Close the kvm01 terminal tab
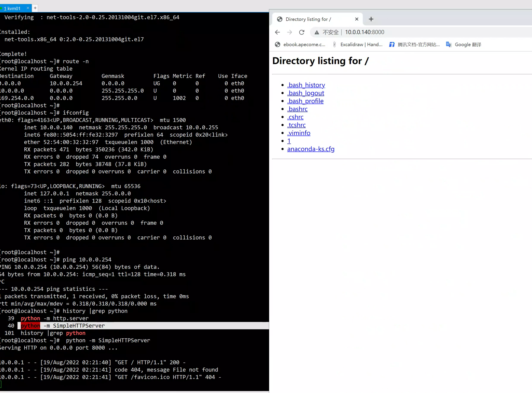 (x=28, y=8)
